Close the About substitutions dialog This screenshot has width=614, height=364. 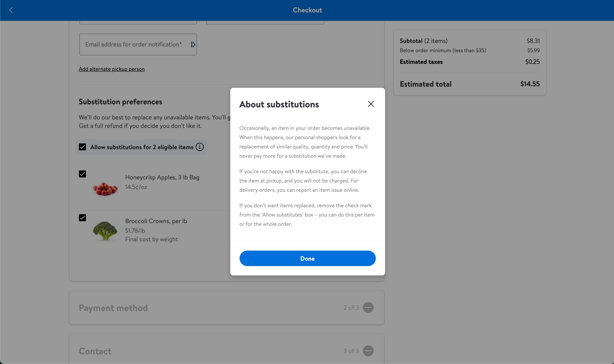[x=370, y=104]
